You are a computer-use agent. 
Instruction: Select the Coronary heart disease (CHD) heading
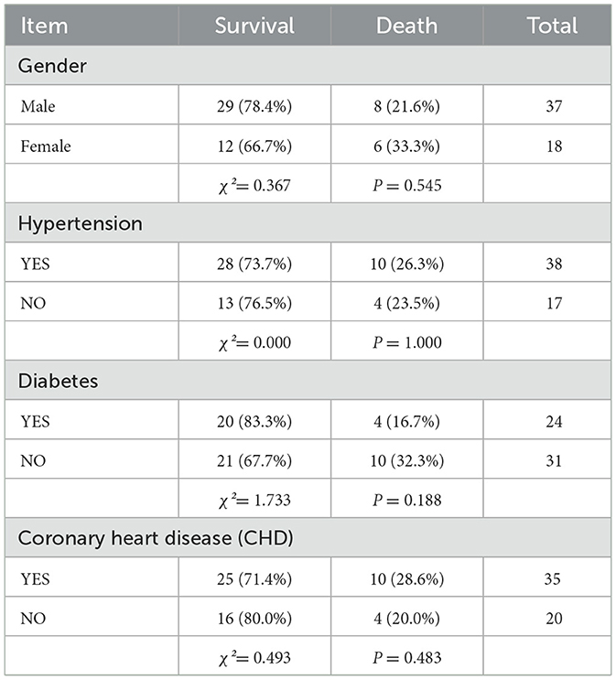tap(156, 538)
